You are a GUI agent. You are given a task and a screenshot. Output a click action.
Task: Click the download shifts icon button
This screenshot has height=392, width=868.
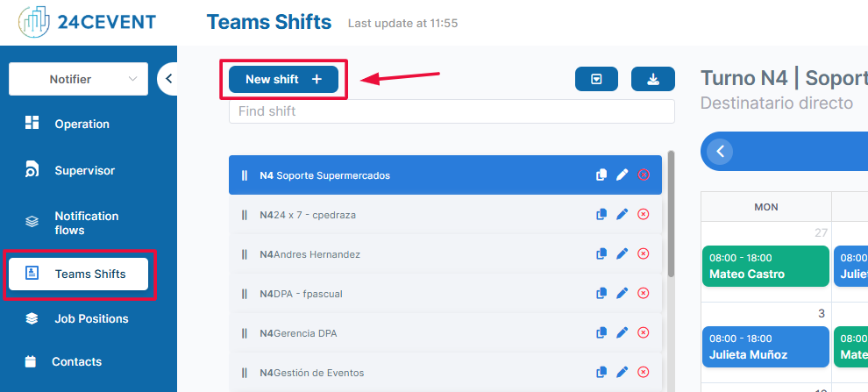pyautogui.click(x=652, y=79)
